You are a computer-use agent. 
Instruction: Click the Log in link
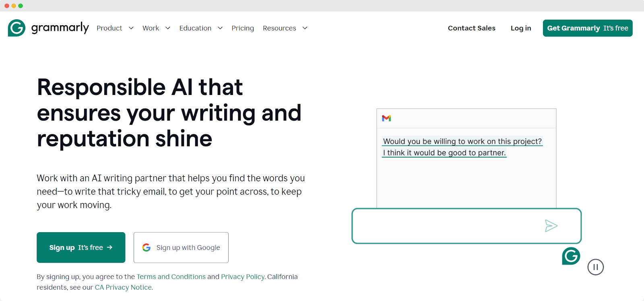click(x=521, y=28)
